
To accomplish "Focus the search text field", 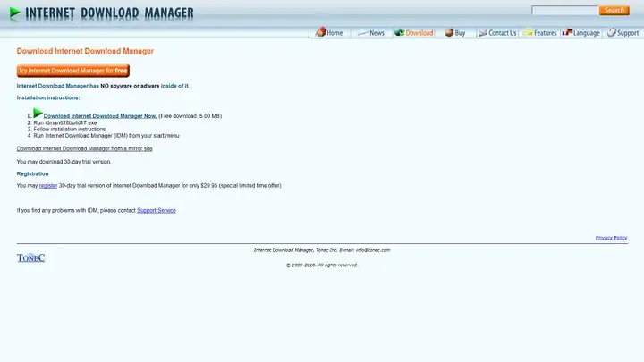I will click(563, 11).
